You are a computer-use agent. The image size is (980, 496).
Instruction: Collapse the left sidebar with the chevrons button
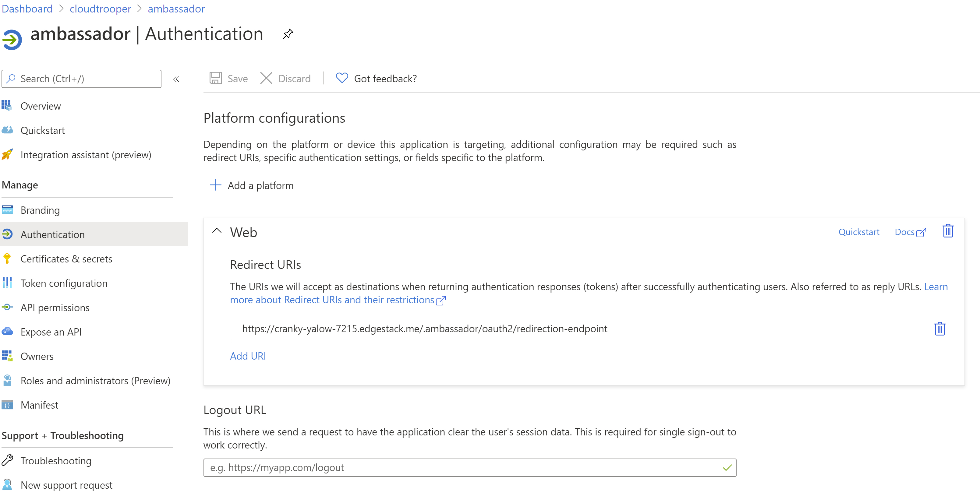pyautogui.click(x=176, y=79)
